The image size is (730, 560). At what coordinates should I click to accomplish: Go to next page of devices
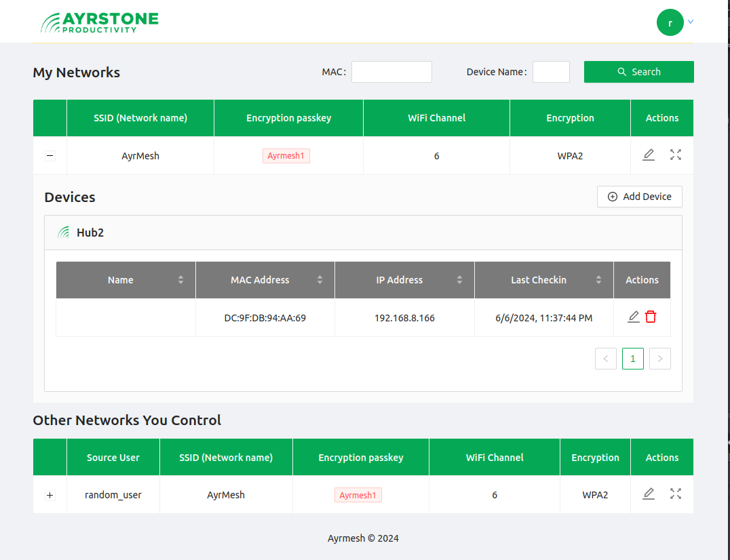pos(659,359)
